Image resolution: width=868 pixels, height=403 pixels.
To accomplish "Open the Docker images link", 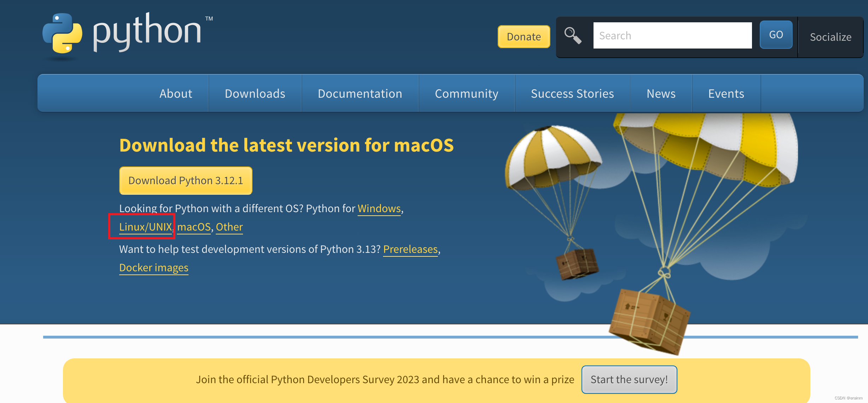I will [154, 268].
